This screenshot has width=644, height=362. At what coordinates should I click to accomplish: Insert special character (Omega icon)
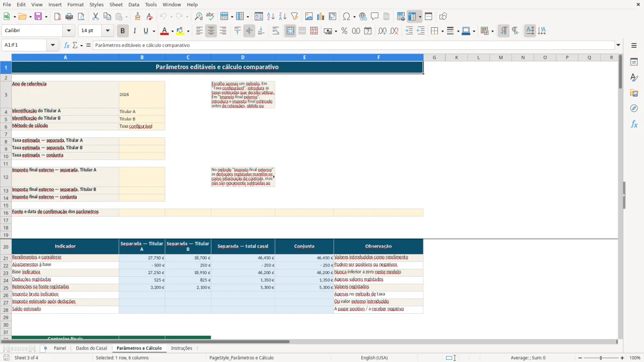pos(346,17)
